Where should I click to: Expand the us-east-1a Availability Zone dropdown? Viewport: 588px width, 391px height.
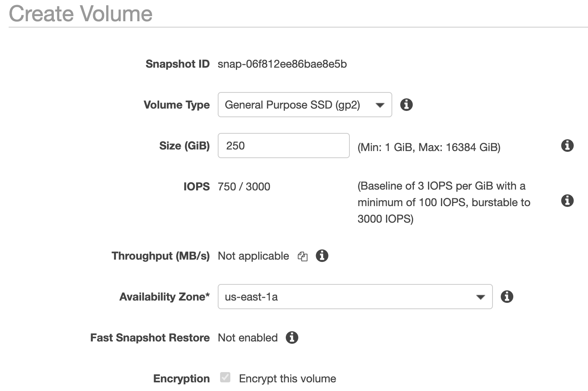355,297
